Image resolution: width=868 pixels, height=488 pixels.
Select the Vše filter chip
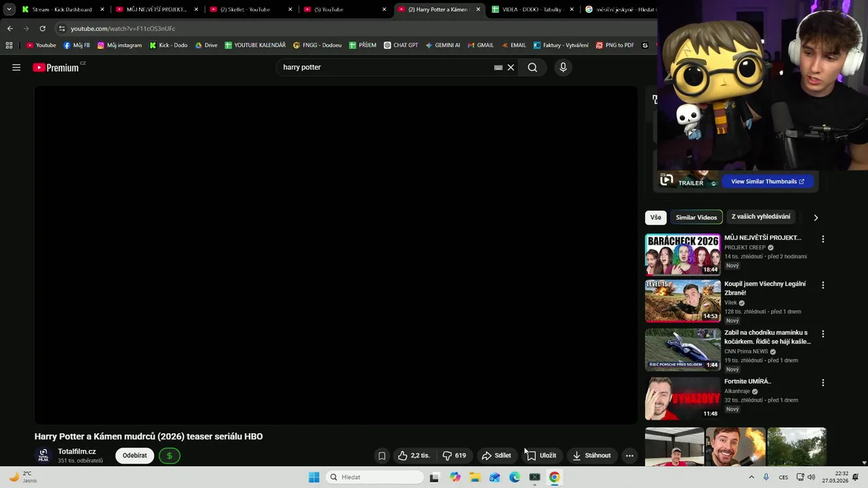[x=656, y=218]
